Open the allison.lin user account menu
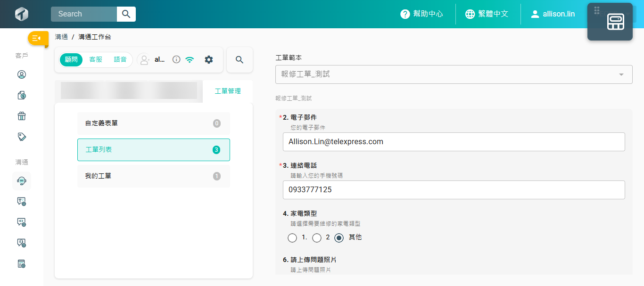This screenshot has width=644, height=286. click(553, 14)
